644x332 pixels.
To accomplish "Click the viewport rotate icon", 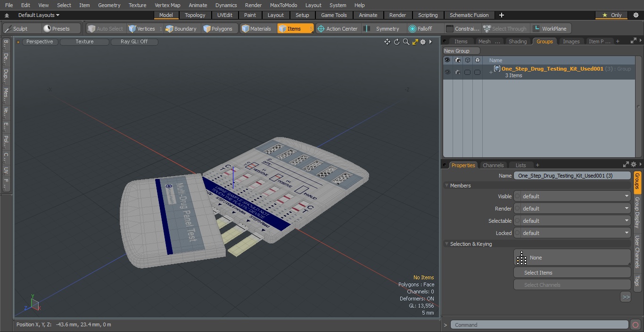I will tap(396, 42).
